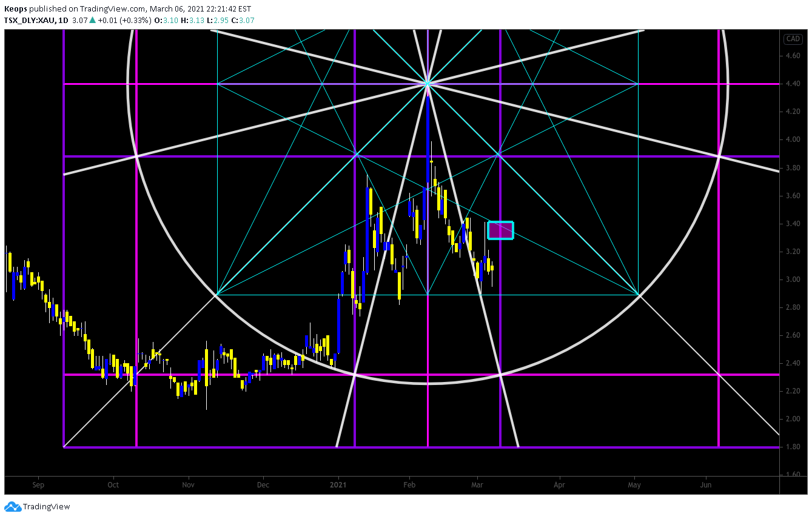Click the Feb label on time axis
The image size is (812, 519).
pyautogui.click(x=410, y=485)
